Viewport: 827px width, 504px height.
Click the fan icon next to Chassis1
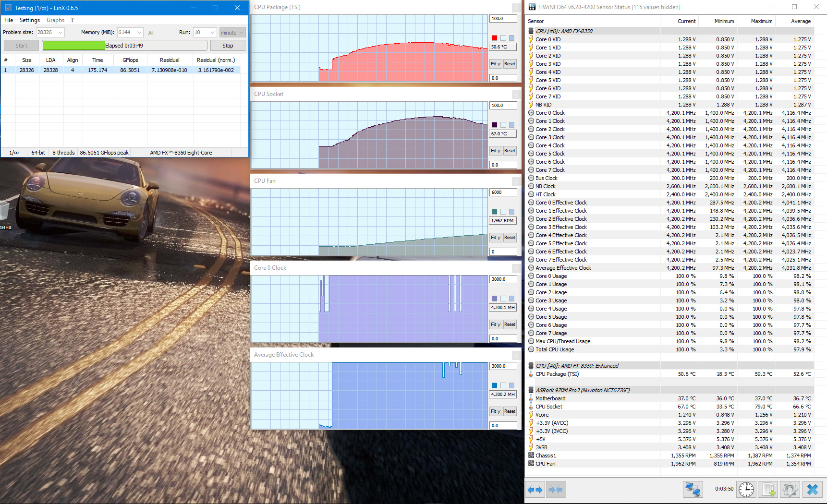pos(531,456)
